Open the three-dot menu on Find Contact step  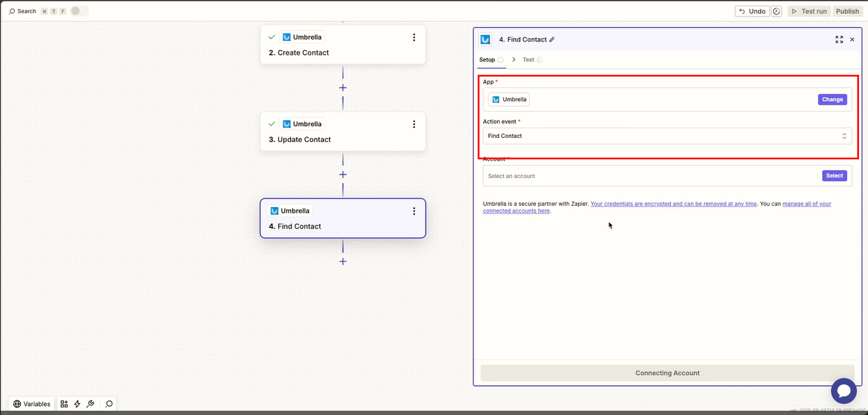414,211
